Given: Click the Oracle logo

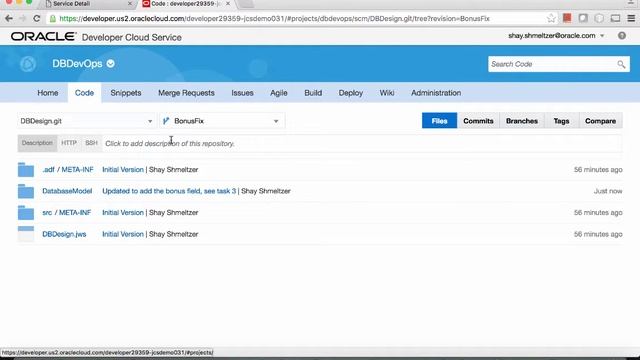Looking at the screenshot, I should click(x=43, y=37).
